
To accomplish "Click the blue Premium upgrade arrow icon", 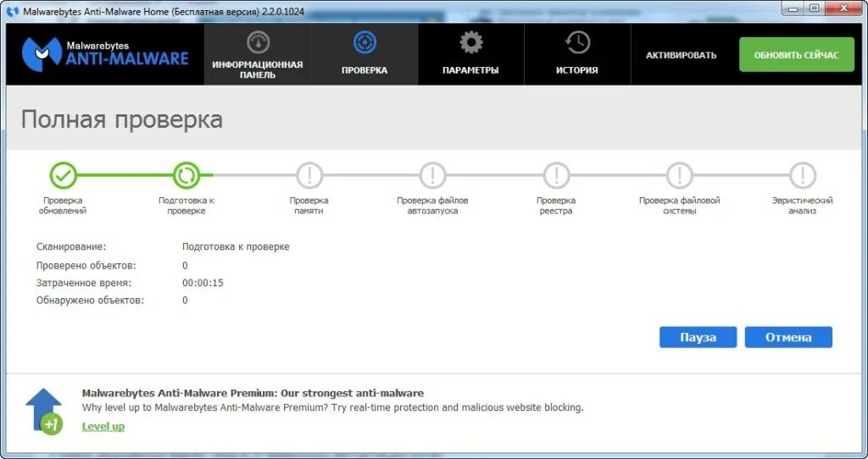I will [44, 412].
